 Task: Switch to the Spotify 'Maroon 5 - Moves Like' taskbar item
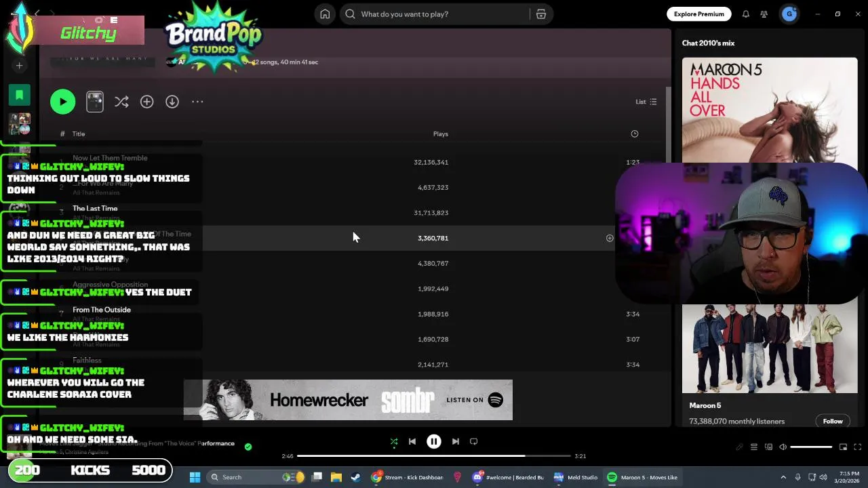click(643, 477)
